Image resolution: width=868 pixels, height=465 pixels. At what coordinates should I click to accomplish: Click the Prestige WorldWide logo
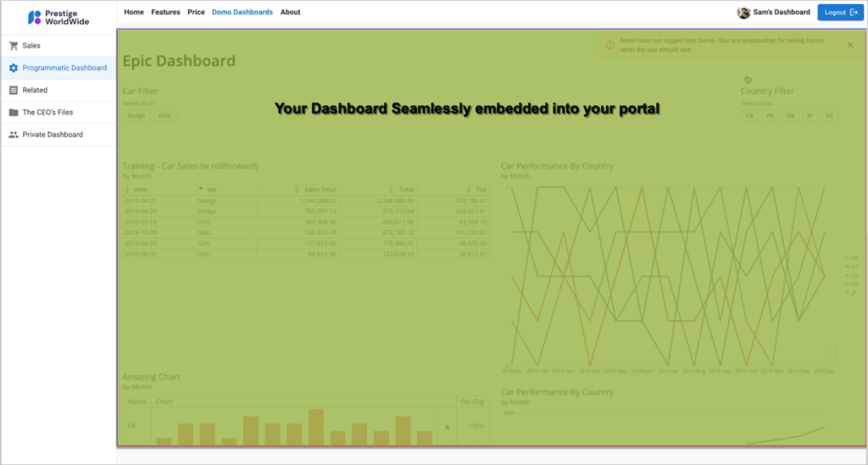(x=58, y=18)
